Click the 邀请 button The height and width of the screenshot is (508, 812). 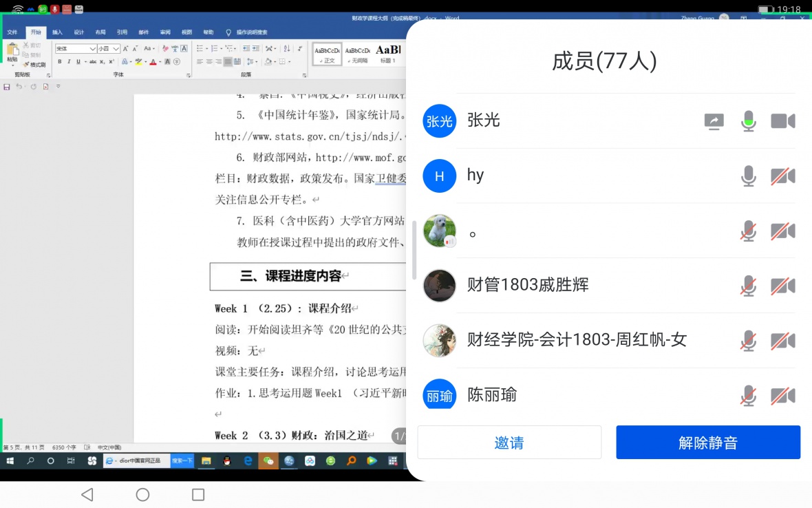pyautogui.click(x=509, y=443)
